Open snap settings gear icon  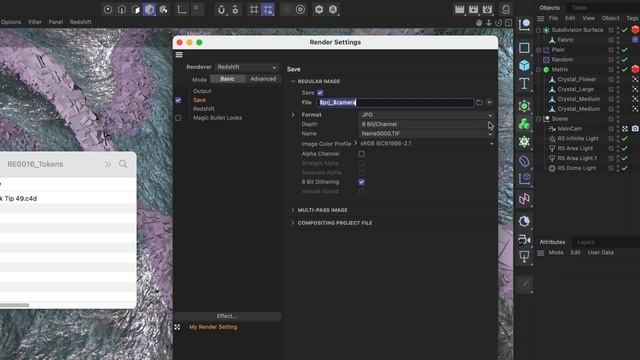tap(235, 9)
